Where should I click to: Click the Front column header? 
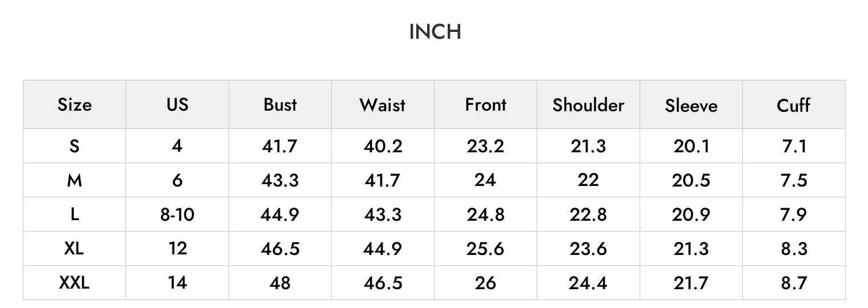(x=485, y=105)
